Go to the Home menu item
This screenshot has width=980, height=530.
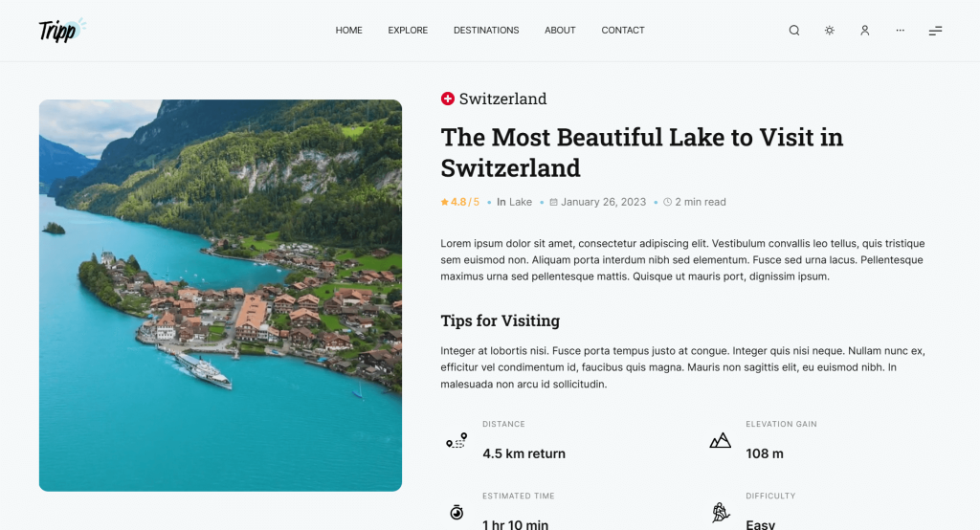pos(348,31)
